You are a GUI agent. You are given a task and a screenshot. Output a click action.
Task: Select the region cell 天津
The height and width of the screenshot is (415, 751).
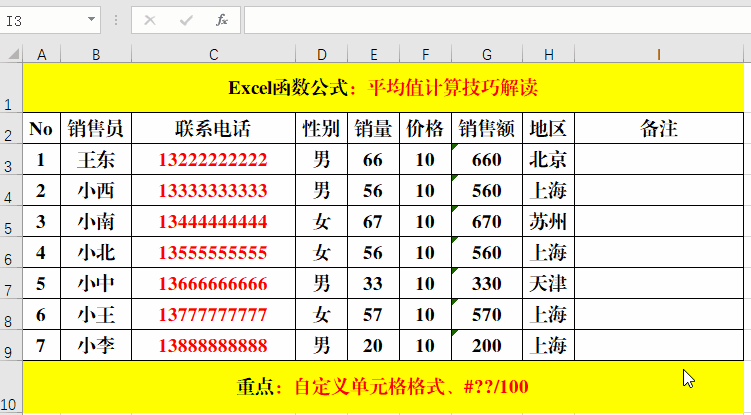click(548, 283)
